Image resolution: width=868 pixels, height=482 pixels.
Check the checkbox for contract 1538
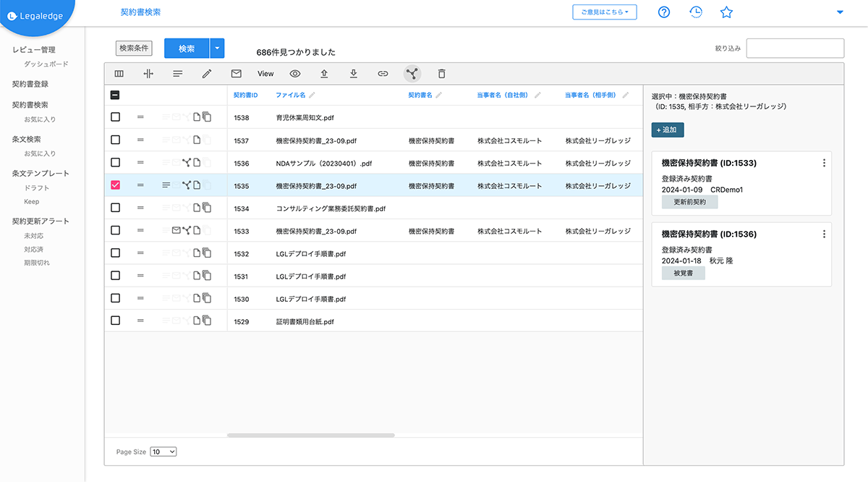(x=116, y=117)
